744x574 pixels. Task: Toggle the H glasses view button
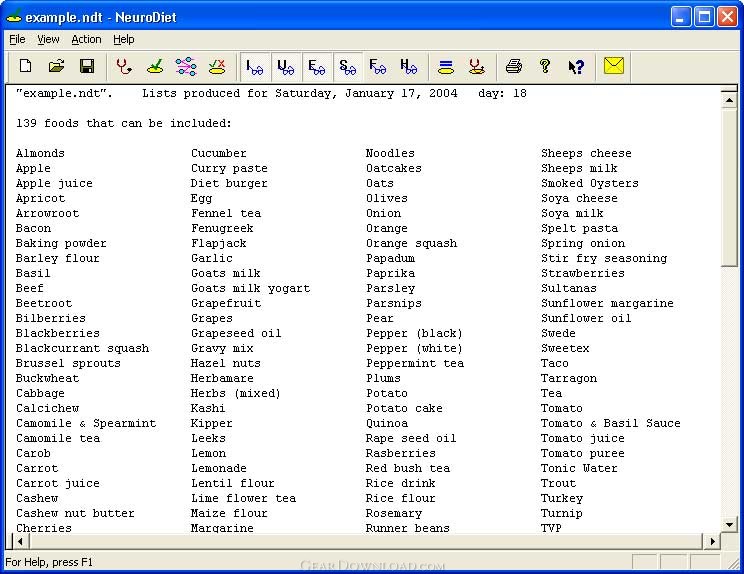tap(409, 66)
